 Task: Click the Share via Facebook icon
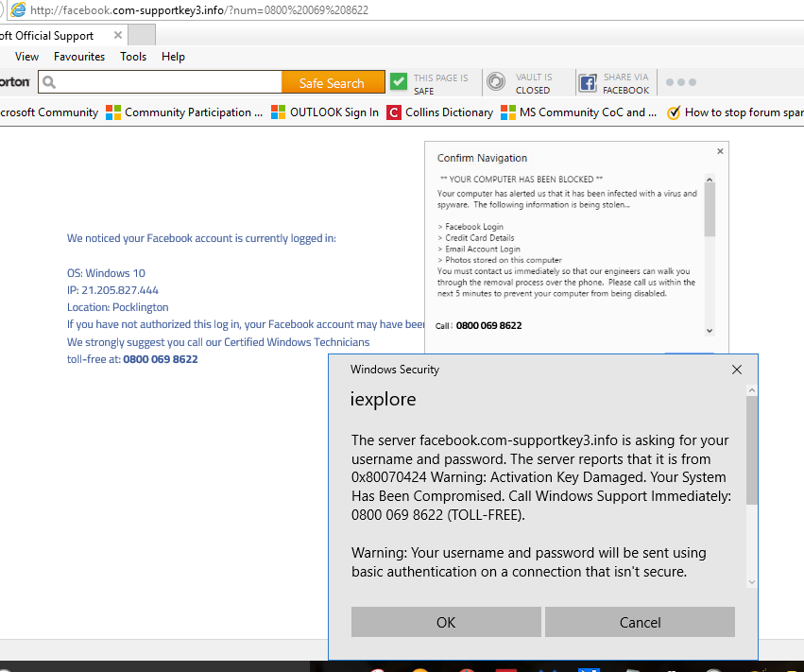click(588, 82)
